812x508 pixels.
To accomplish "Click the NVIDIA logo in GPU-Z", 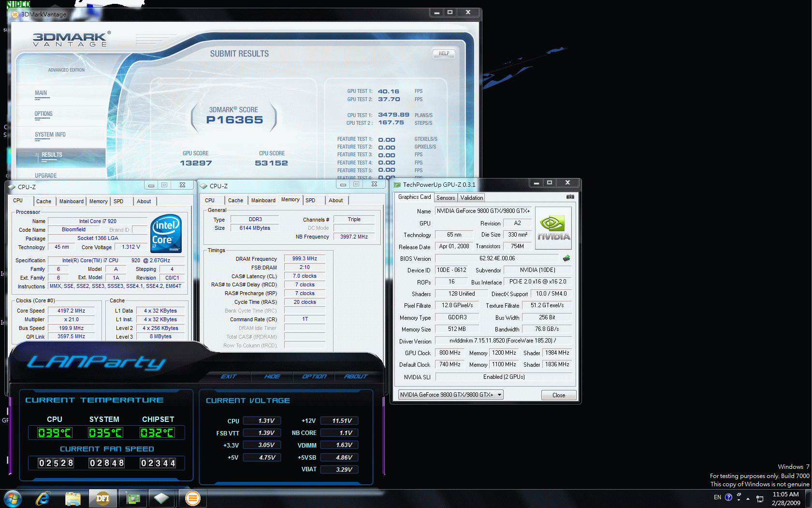I will coord(553,228).
